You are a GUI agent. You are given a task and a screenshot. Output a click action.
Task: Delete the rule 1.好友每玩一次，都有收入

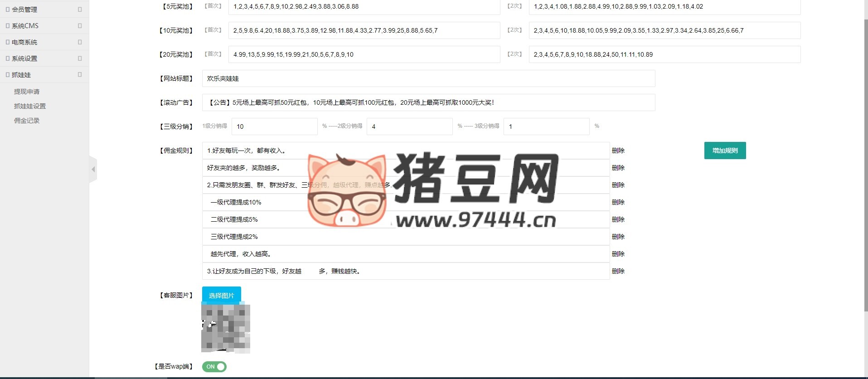pos(618,151)
